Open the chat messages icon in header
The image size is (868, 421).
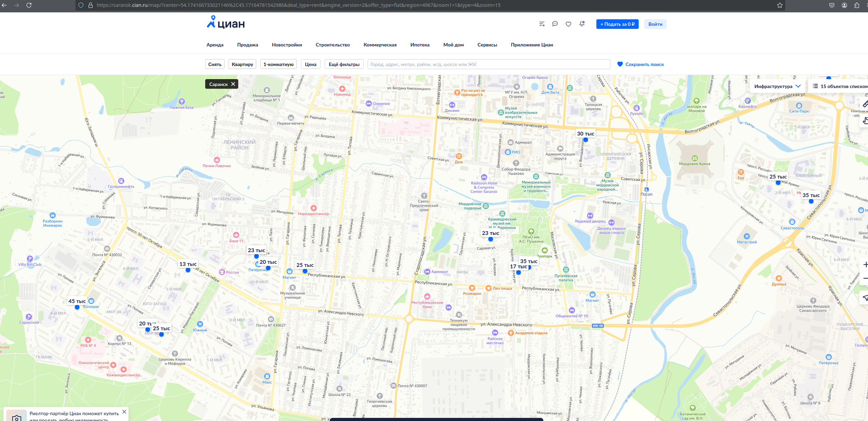(x=555, y=24)
